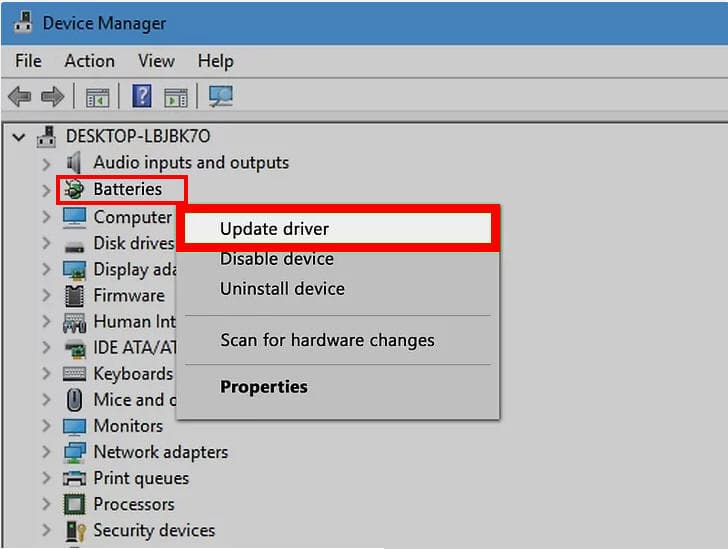Click the Show/Hide Action Pane toolbar icon
728x549 pixels.
tap(176, 97)
